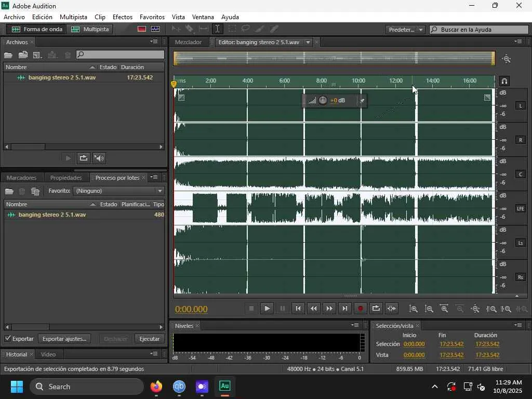Click the zoom navigator icon beside overview
The height and width of the screenshot is (399, 532).
(x=507, y=59)
